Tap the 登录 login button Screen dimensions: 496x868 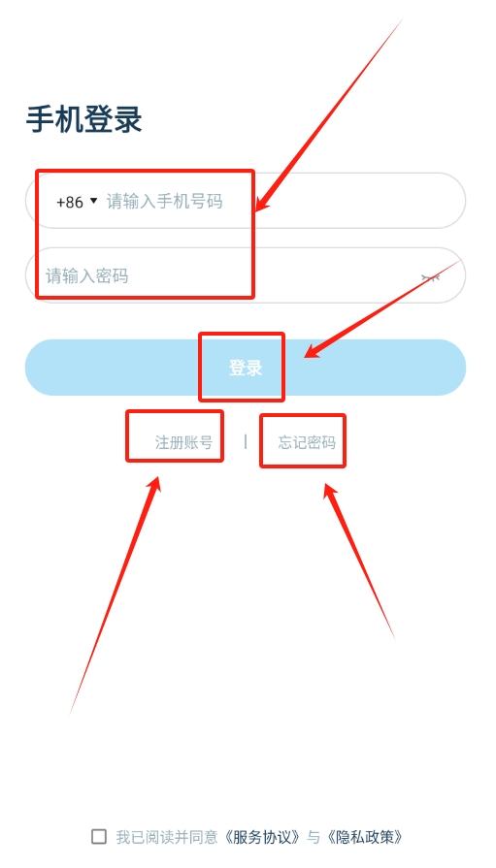(x=246, y=368)
